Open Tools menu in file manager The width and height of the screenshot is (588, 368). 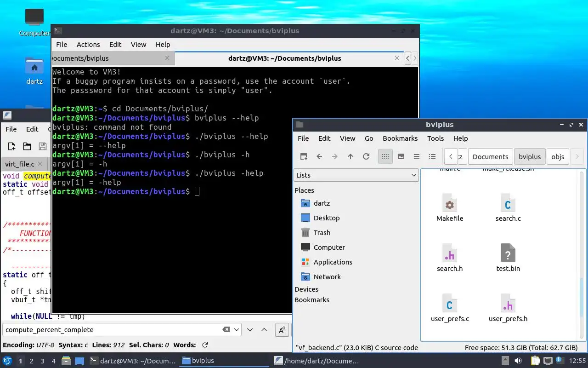click(x=435, y=138)
